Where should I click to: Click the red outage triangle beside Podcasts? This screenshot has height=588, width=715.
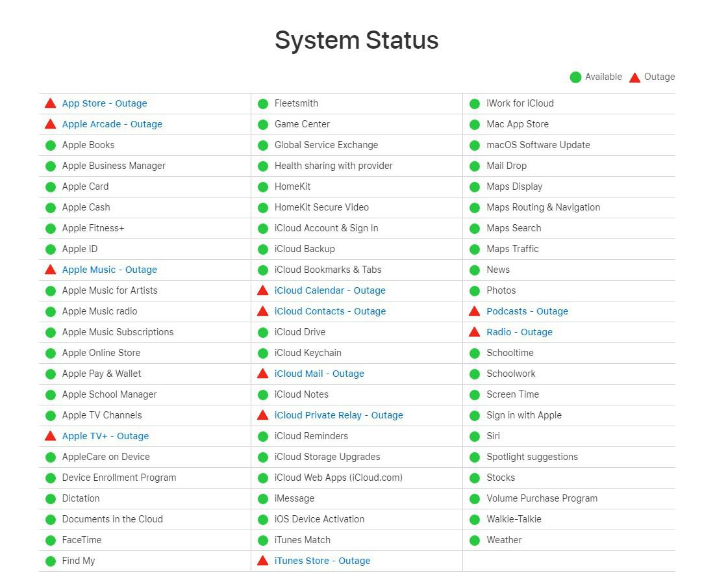tap(475, 311)
